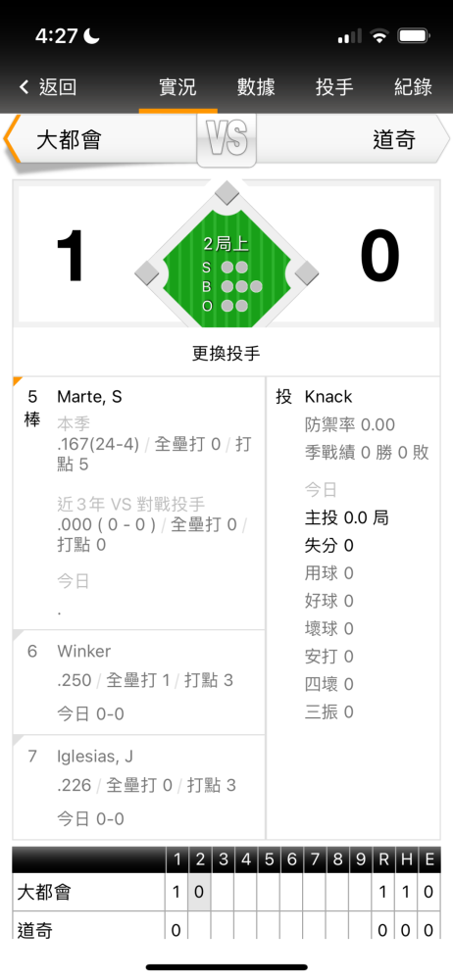Tap the first base marker on the diamond
Viewport: 453px width, 980px height.
(306, 273)
